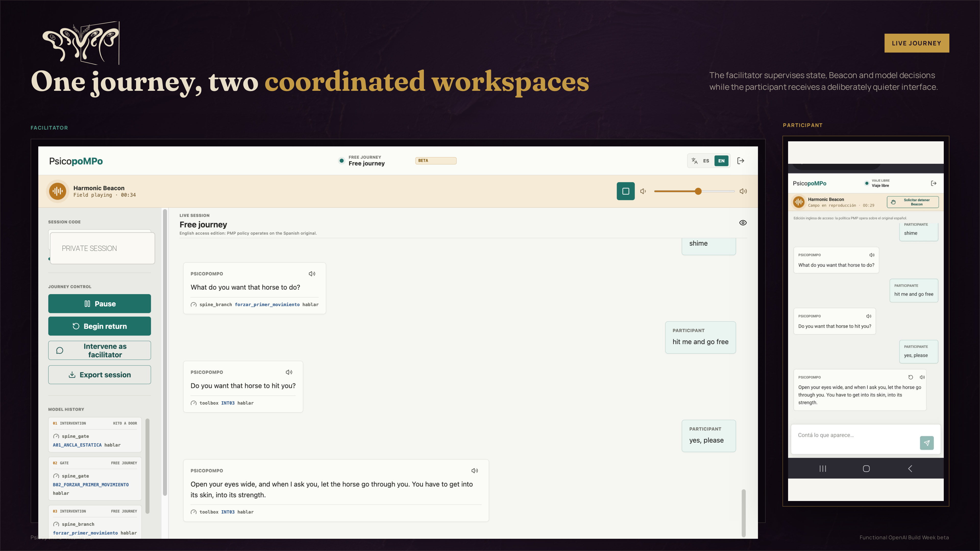
Task: Click the download icon in Export session
Action: point(72,374)
